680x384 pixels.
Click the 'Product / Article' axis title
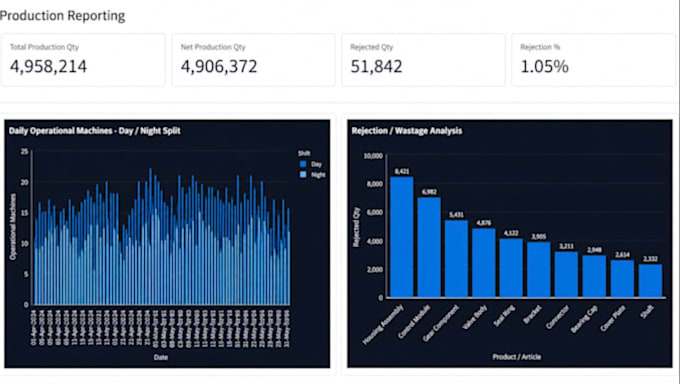pos(517,357)
